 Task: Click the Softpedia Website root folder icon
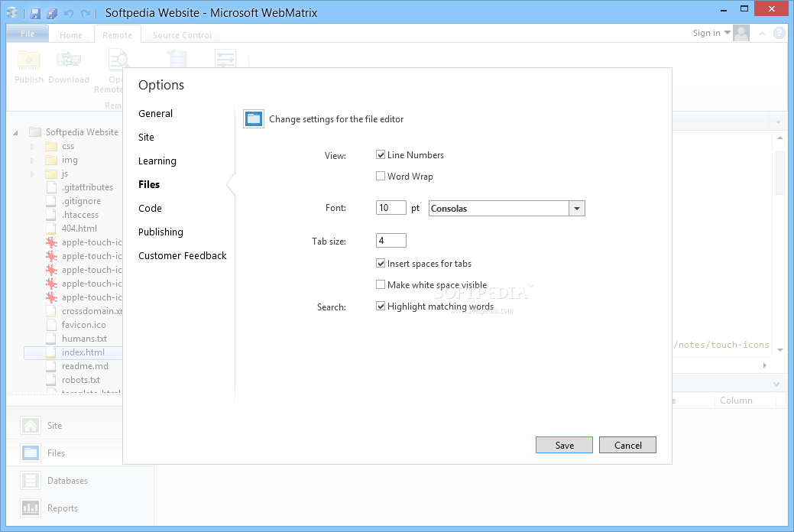(35, 132)
